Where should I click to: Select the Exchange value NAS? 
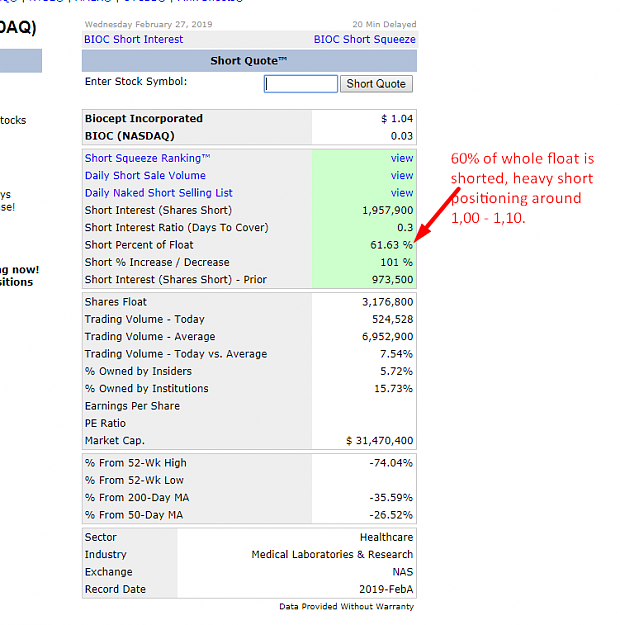(403, 572)
